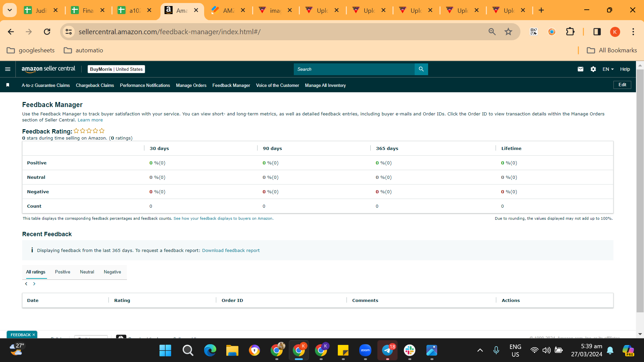Close the Fina browser tab
Screen dimensions: 644x362
pyautogui.click(x=102, y=10)
